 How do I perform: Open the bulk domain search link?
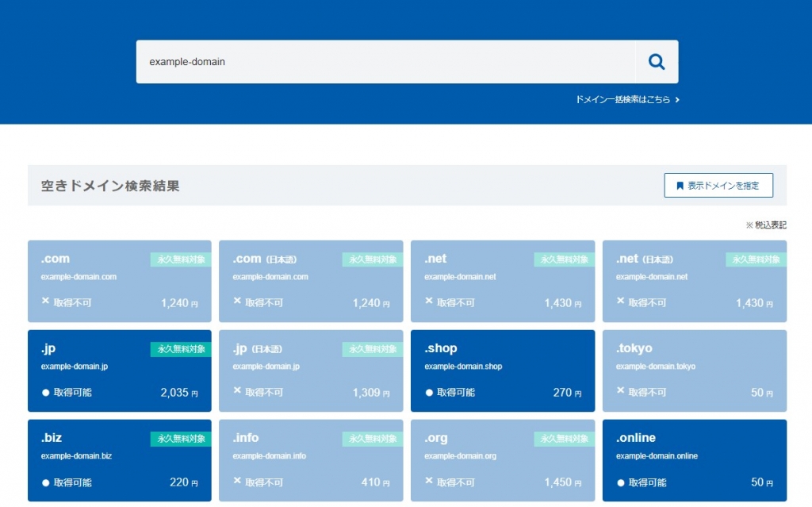(x=623, y=100)
